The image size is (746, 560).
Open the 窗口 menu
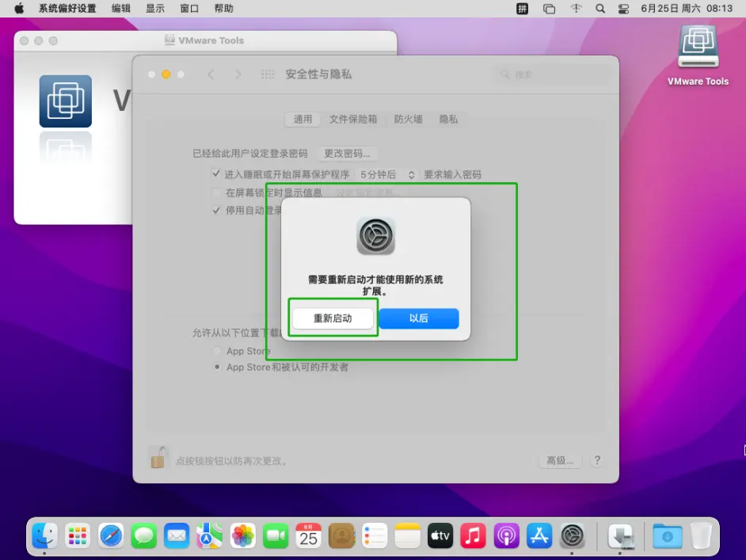[189, 9]
